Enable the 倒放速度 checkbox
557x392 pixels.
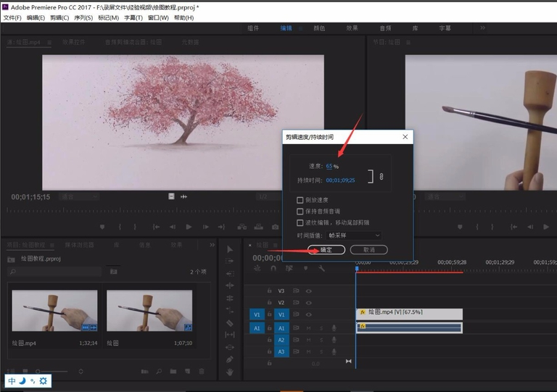point(300,200)
